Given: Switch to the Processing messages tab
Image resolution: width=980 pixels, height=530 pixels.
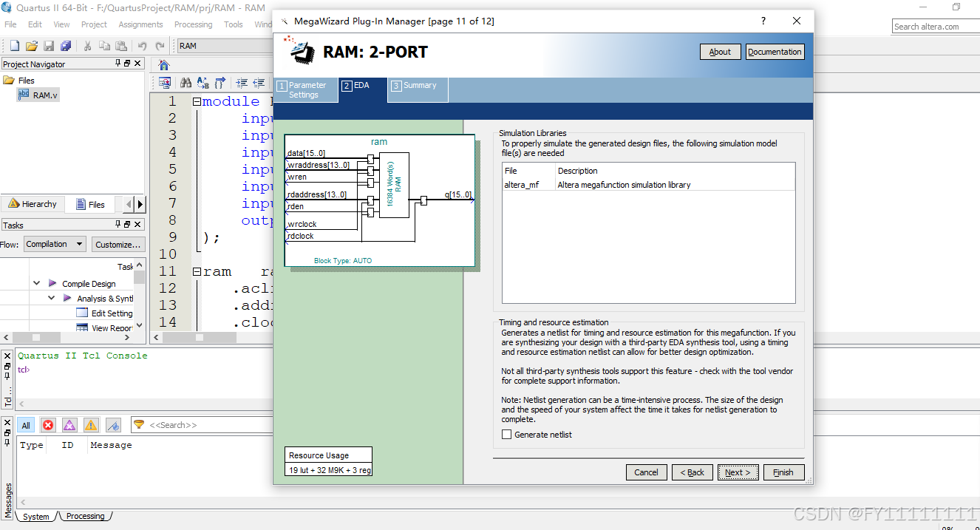Looking at the screenshot, I should pyautogui.click(x=86, y=516).
